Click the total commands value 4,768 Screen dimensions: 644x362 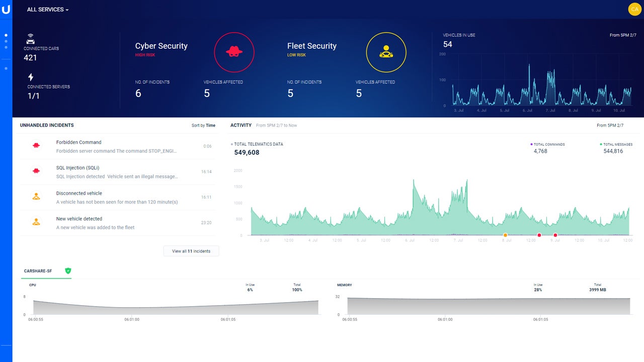pos(540,151)
